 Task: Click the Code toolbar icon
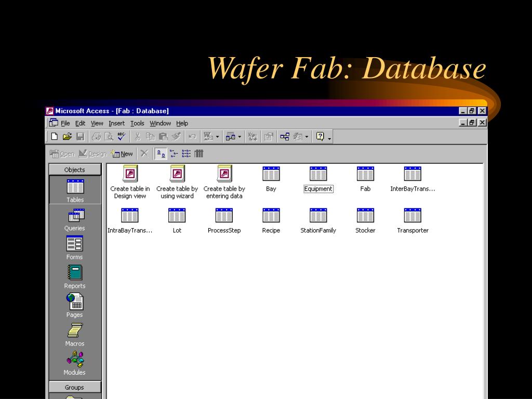252,137
